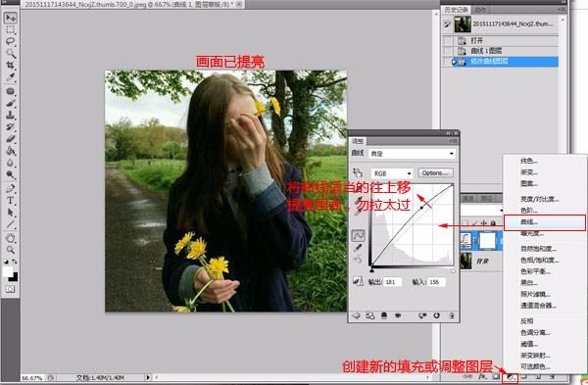Reset default foreground/background colors

[6, 262]
